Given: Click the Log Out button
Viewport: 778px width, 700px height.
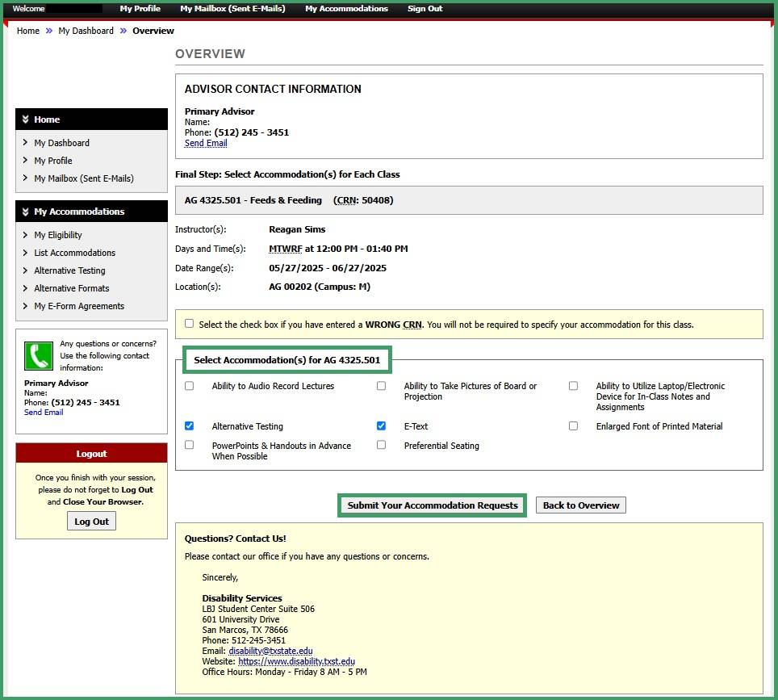Looking at the screenshot, I should (x=91, y=522).
